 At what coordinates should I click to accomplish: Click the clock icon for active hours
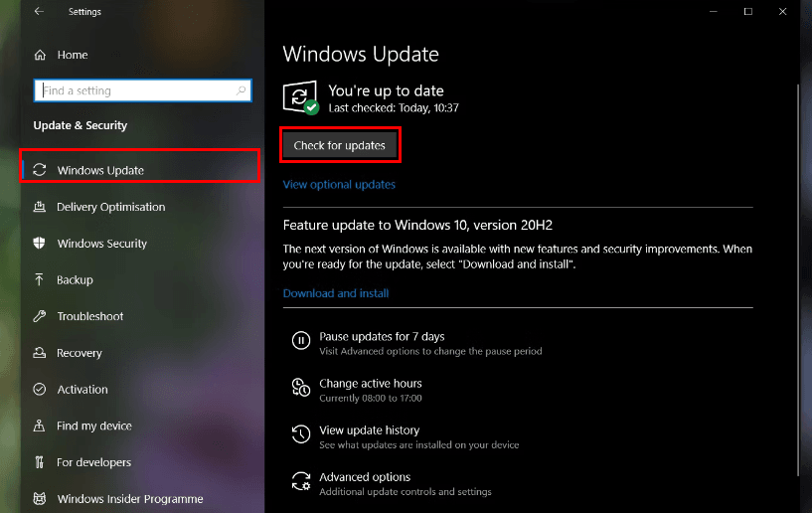pos(301,387)
